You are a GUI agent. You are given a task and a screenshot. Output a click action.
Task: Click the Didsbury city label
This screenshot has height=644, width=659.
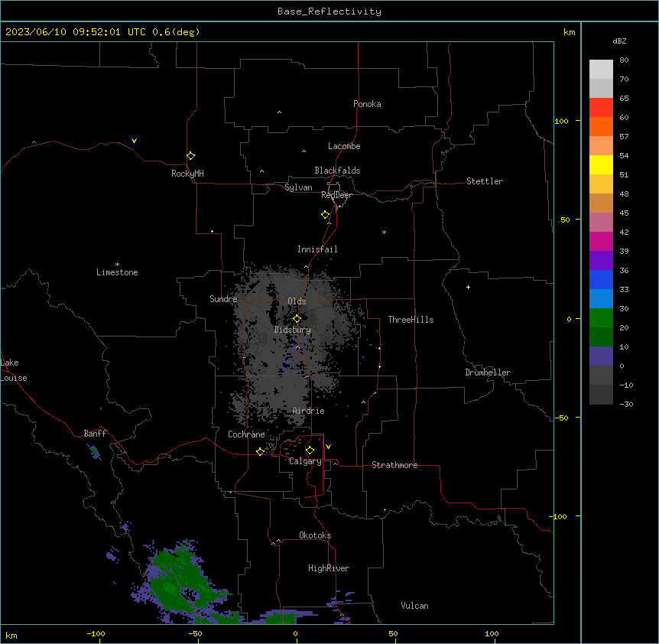click(293, 330)
